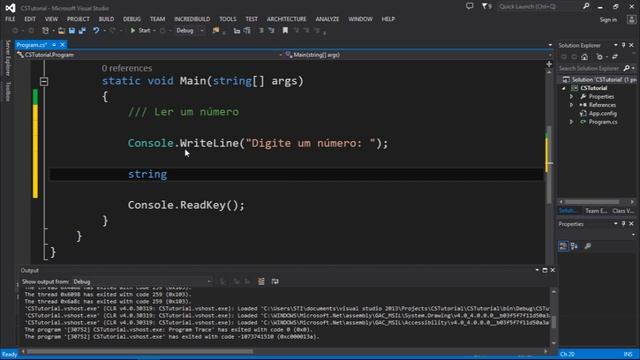The width and height of the screenshot is (640, 360).
Task: Close the Program.cs tab
Action: click(x=62, y=45)
